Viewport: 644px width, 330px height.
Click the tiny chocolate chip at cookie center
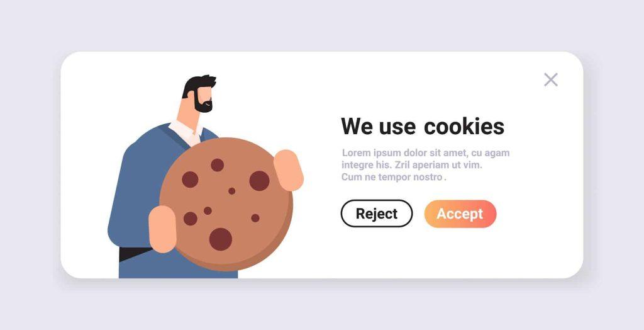click(x=231, y=191)
